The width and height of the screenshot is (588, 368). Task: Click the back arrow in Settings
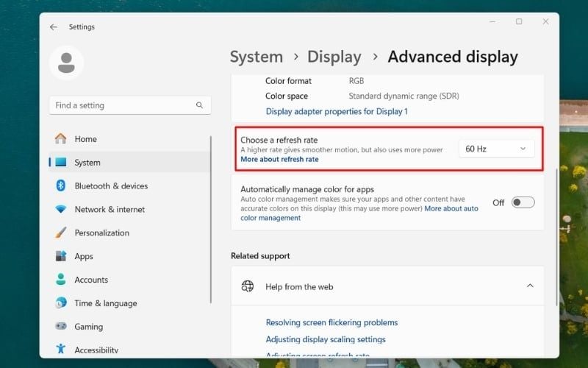(x=54, y=27)
